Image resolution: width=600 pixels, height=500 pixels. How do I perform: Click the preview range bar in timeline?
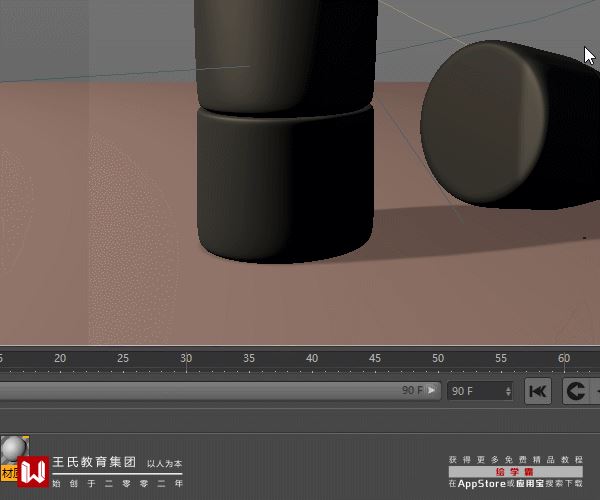pos(220,391)
